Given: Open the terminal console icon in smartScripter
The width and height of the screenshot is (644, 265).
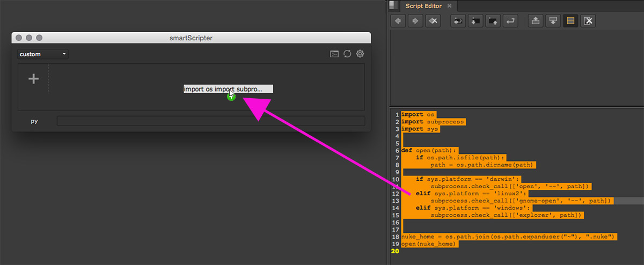Looking at the screenshot, I should pos(334,54).
